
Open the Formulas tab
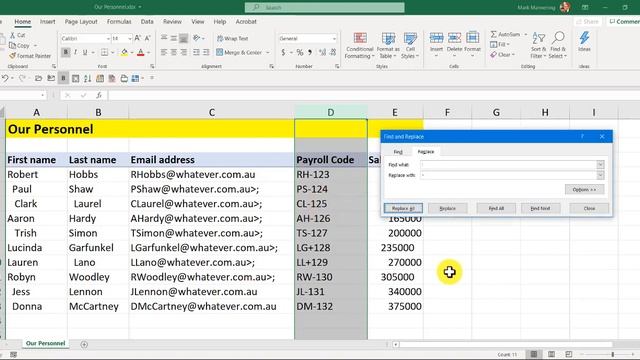[119, 22]
